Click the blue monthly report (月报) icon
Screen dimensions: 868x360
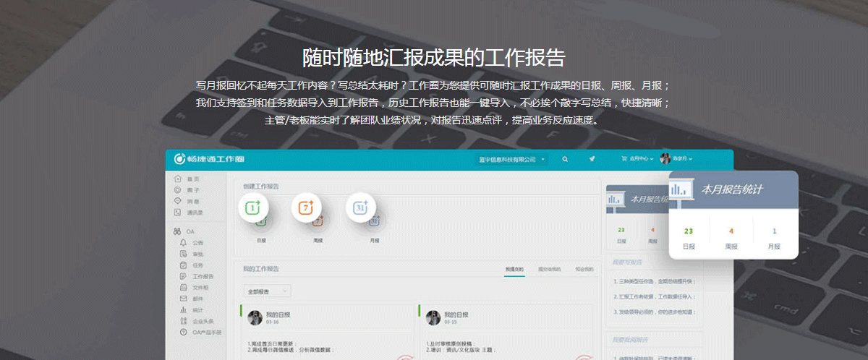[361, 207]
